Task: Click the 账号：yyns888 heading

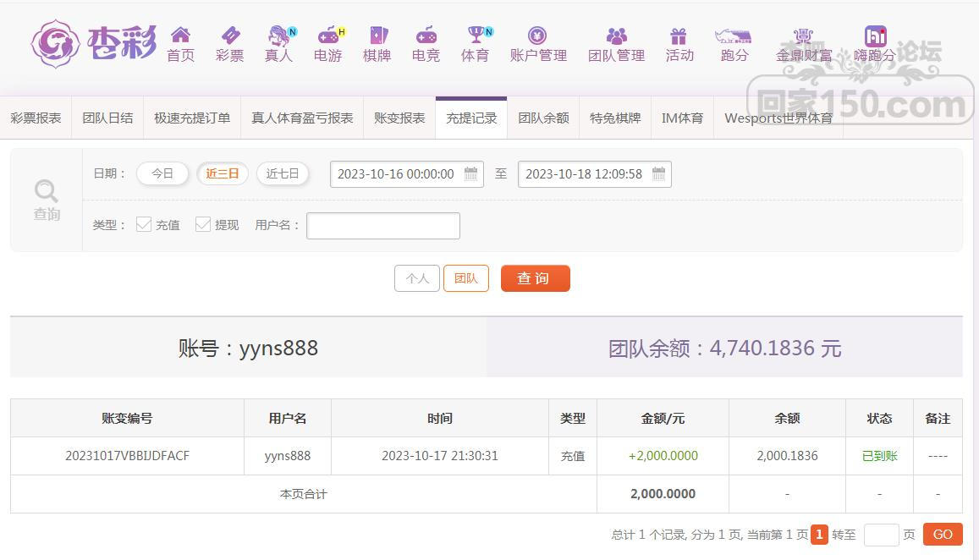Action: [x=248, y=348]
